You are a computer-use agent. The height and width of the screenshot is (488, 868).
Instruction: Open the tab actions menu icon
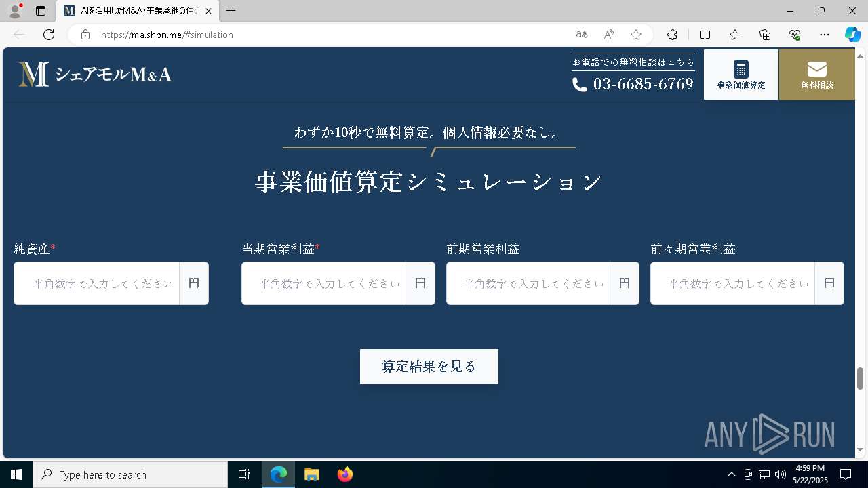coord(41,11)
